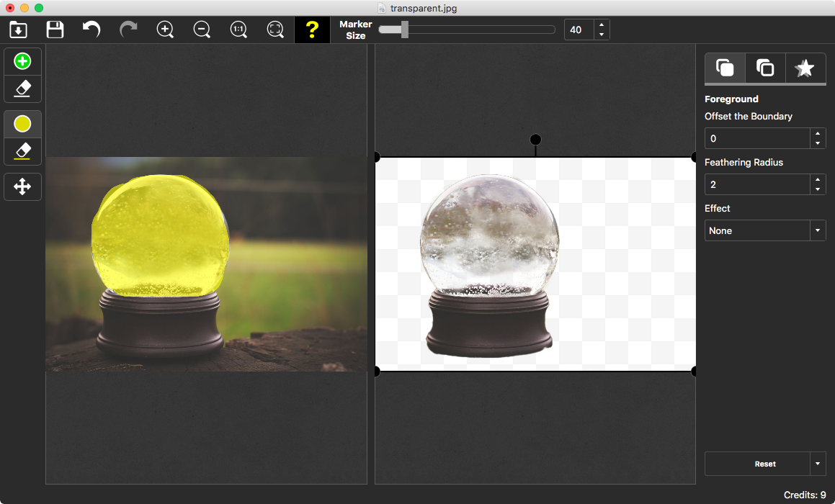Viewport: 835px width, 504px height.
Task: Open the yellow question mark help
Action: (x=312, y=30)
